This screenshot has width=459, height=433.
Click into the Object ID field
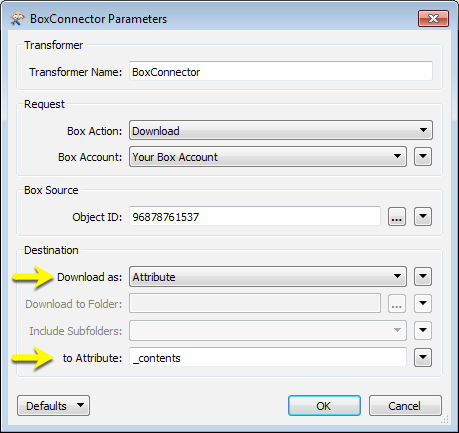coord(255,217)
